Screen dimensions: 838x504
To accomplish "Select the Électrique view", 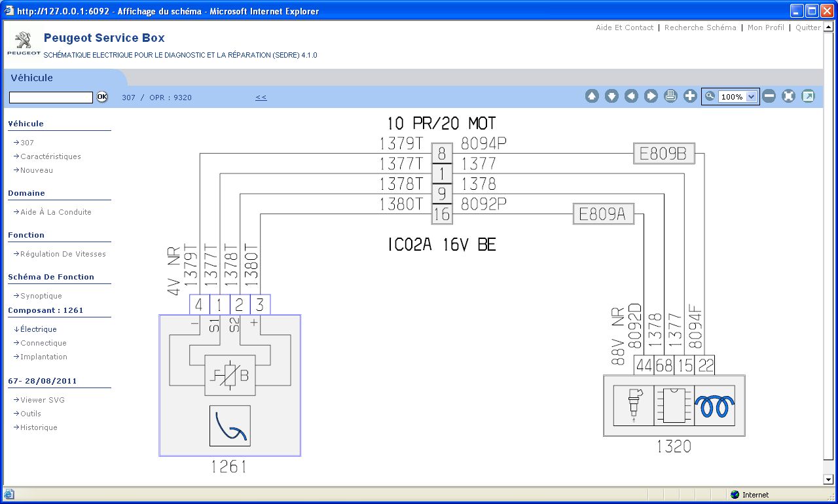I will click(38, 329).
